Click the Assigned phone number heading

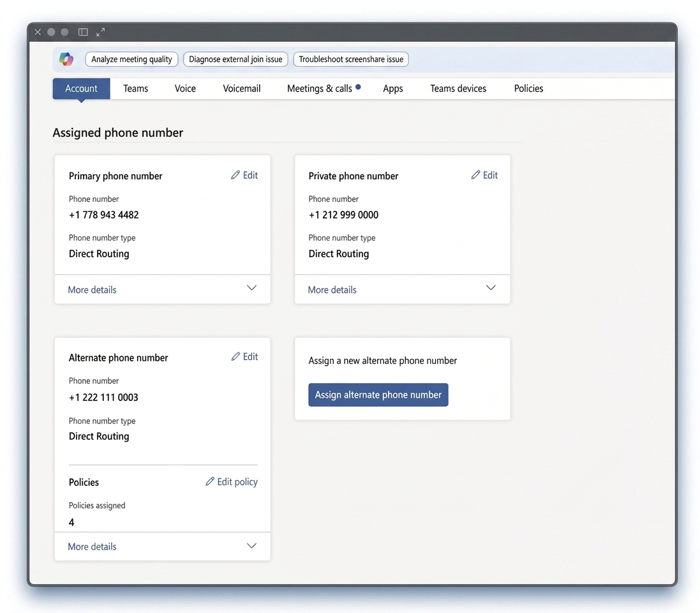pyautogui.click(x=118, y=133)
